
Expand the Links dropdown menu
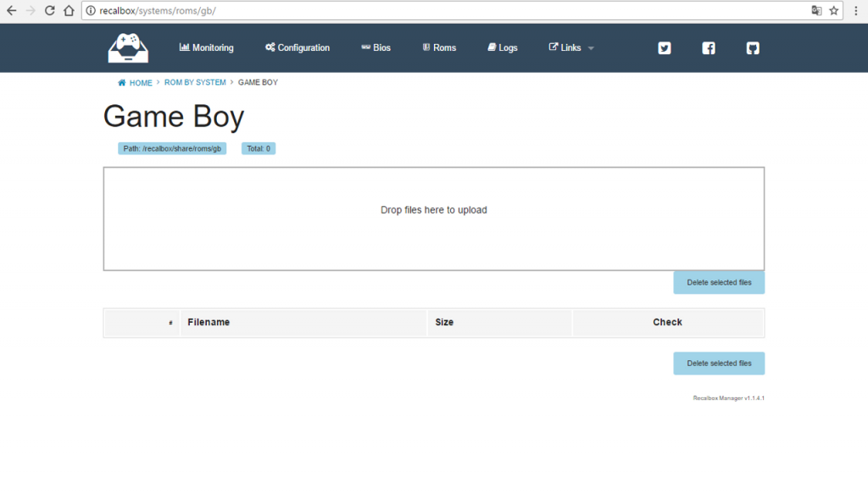point(571,48)
